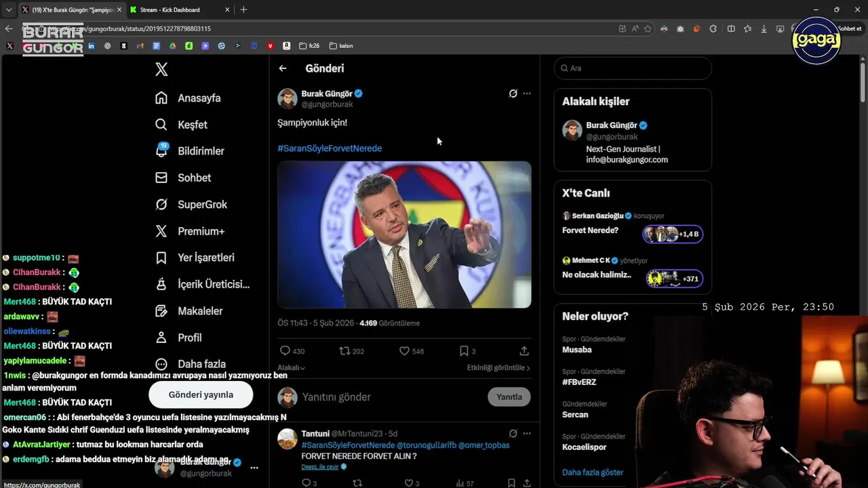Open Gmail bookmark icon
Image resolution: width=868 pixels, height=488 pixels.
pyautogui.click(x=140, y=46)
